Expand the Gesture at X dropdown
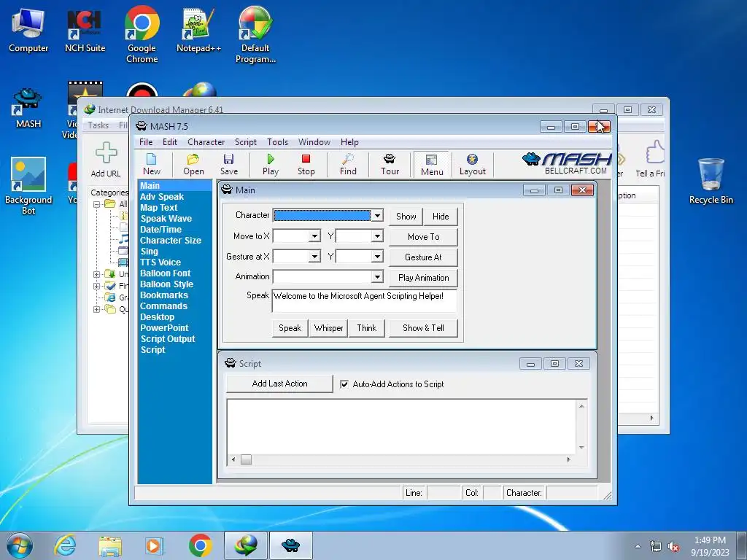747x560 pixels. [314, 256]
